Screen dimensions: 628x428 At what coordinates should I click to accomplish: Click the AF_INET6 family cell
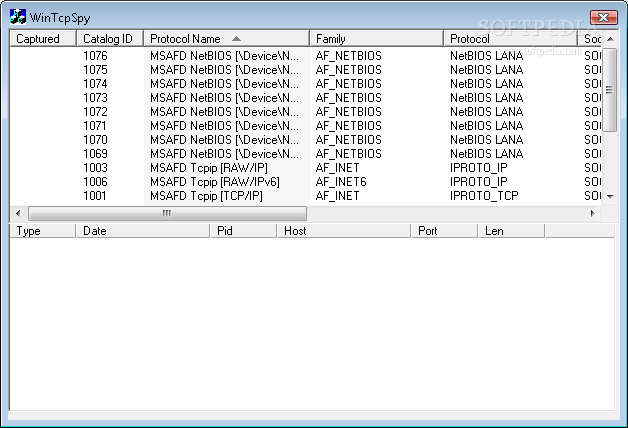341,182
